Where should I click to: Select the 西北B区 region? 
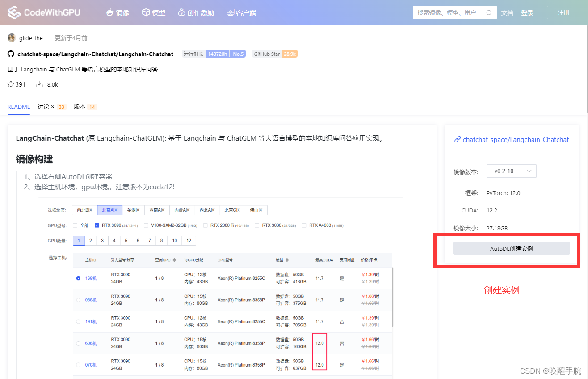click(84, 210)
